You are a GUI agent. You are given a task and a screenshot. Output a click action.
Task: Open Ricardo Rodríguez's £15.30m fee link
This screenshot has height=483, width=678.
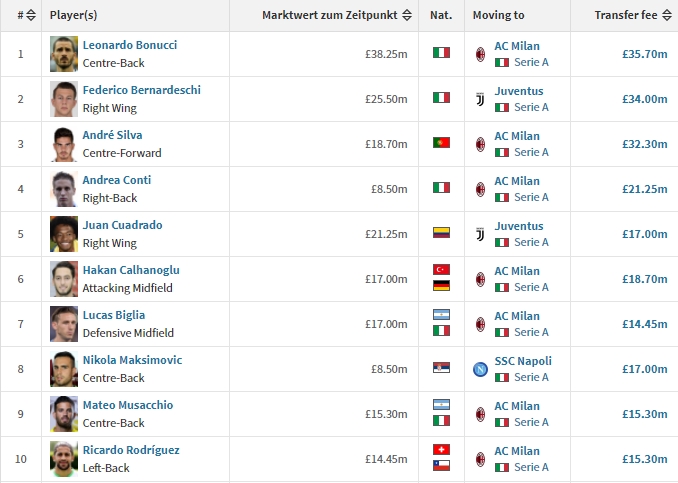645,459
